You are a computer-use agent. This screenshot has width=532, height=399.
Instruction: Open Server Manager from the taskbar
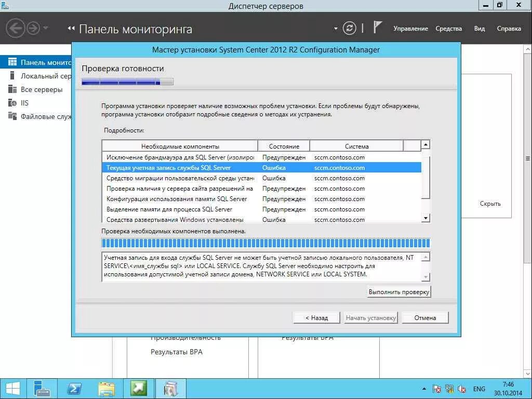click(x=42, y=389)
